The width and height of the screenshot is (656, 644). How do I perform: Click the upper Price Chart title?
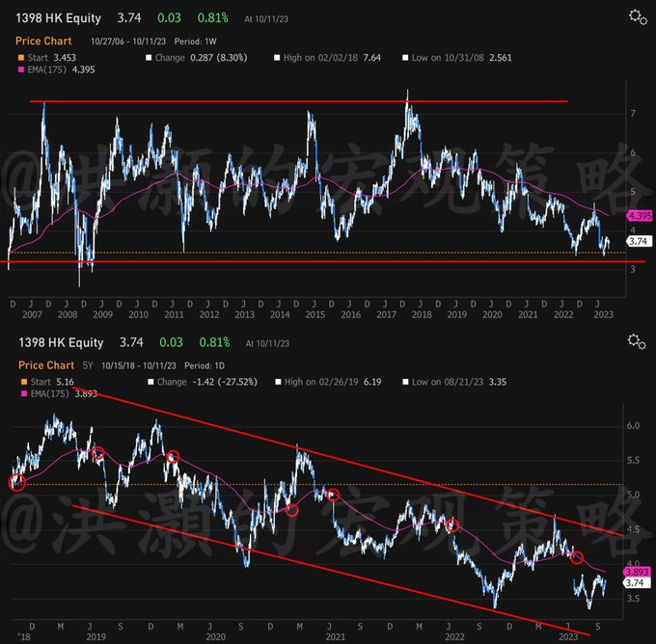(43, 41)
